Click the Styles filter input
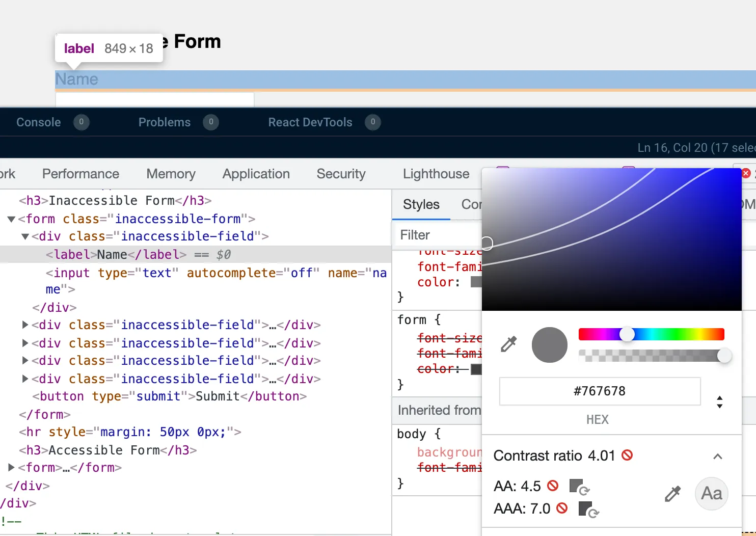Image resolution: width=756 pixels, height=536 pixels. (x=438, y=235)
